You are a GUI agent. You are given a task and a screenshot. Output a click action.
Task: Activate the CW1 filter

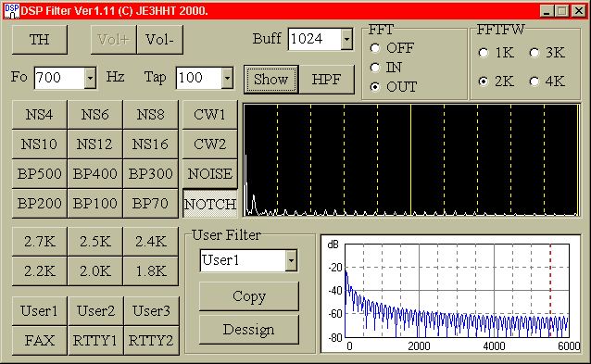pos(210,115)
